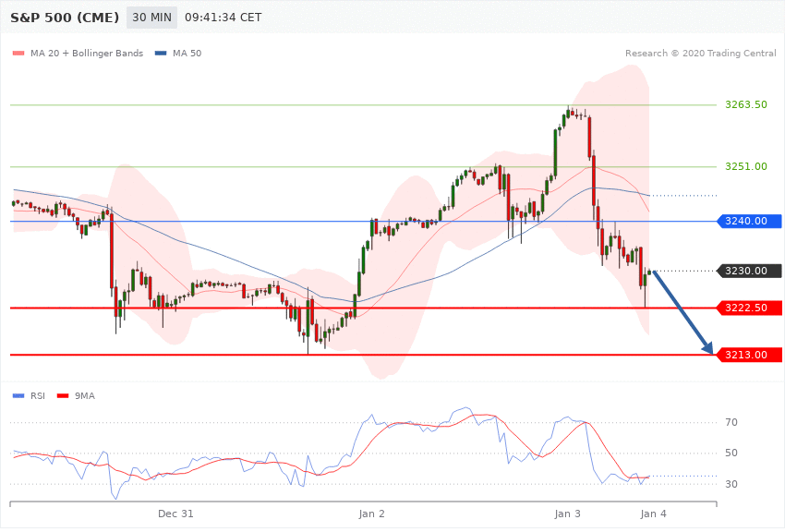
Task: Click the MA 20 + Bollinger Bands label
Action: coord(87,53)
